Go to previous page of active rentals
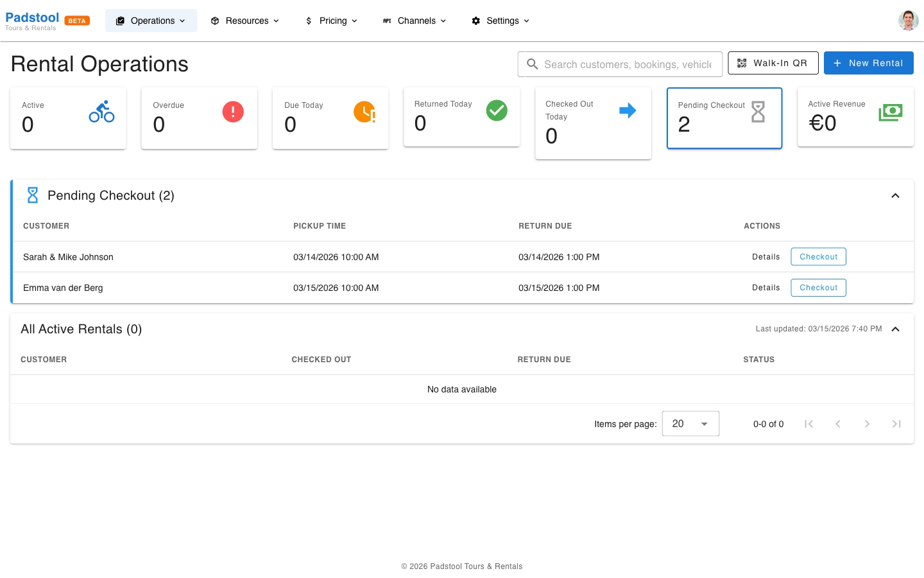This screenshot has height=578, width=924. click(838, 424)
